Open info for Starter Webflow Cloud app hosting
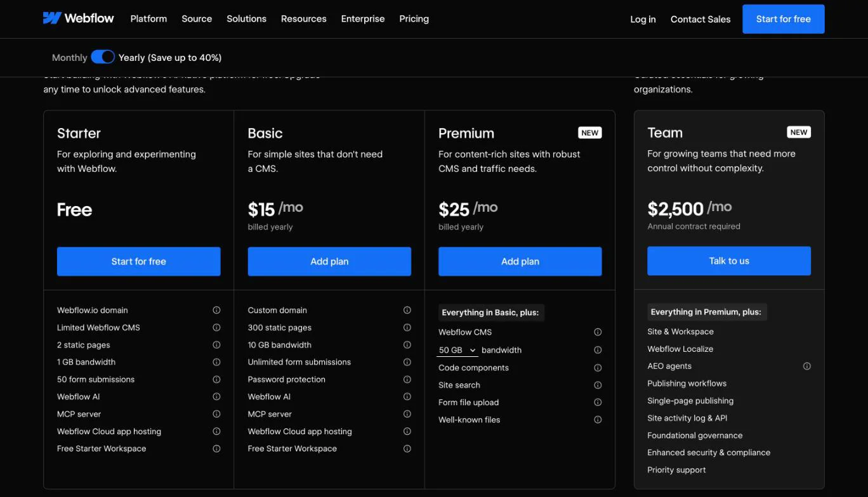The height and width of the screenshot is (497, 868). [216, 431]
